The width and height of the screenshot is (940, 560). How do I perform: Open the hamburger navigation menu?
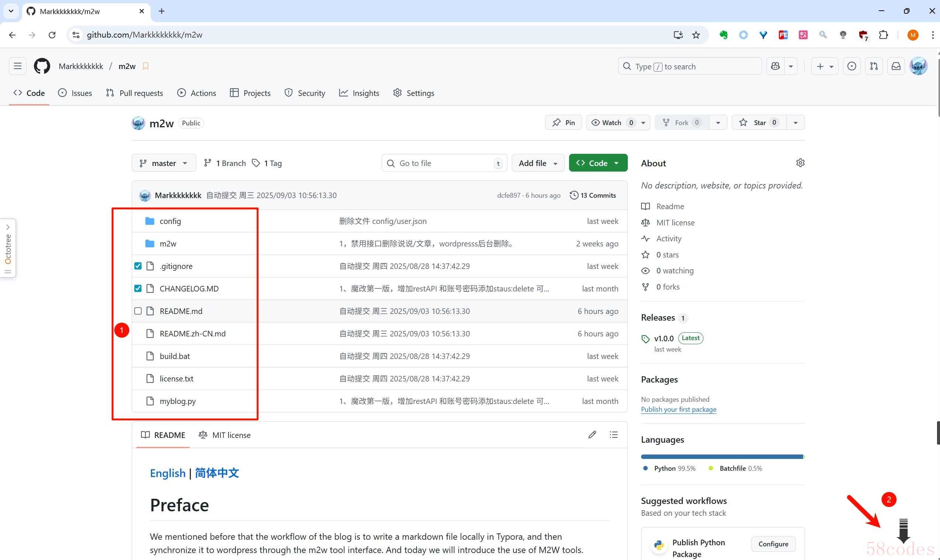coord(18,66)
